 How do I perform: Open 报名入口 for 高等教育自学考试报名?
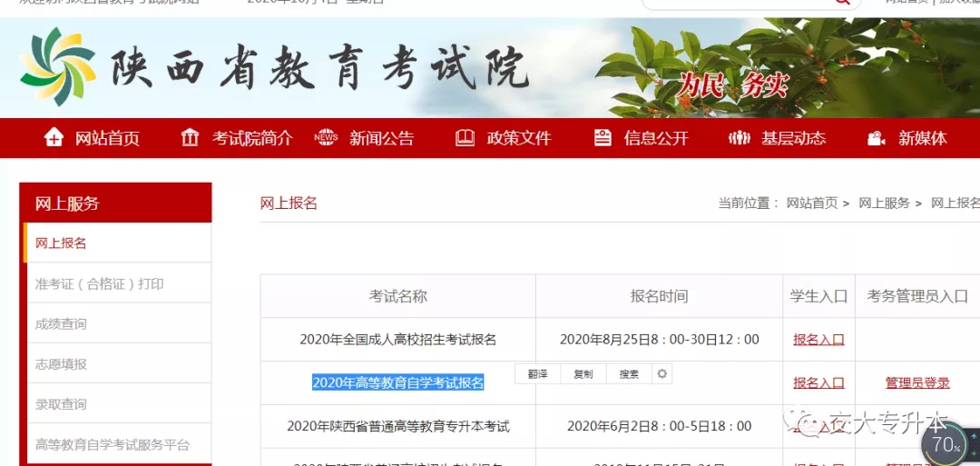[x=818, y=382]
